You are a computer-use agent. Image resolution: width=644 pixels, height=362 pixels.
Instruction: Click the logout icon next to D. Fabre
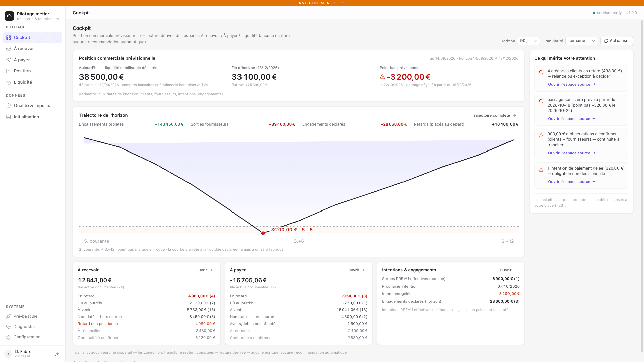(x=57, y=354)
